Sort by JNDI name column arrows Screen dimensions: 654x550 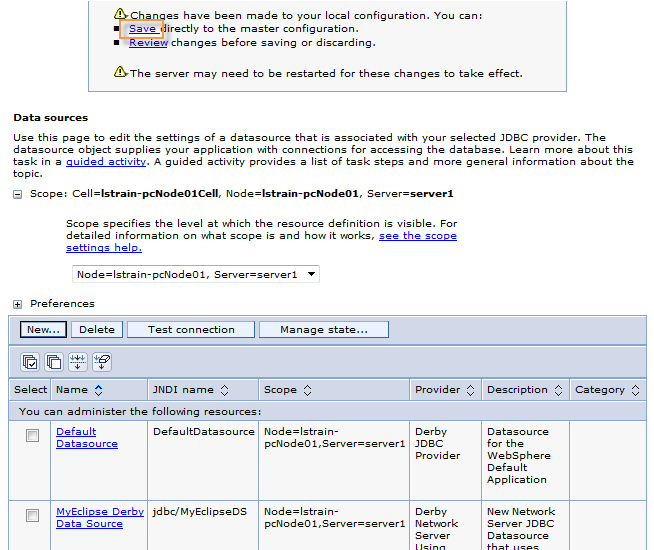[224, 390]
